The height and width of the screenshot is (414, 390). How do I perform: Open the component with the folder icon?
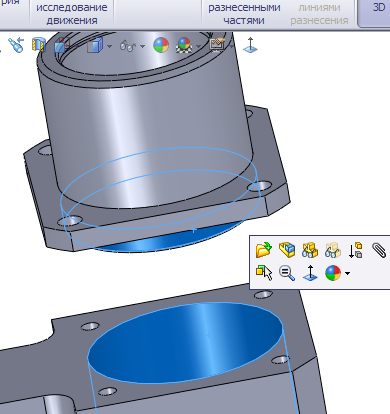(x=264, y=250)
